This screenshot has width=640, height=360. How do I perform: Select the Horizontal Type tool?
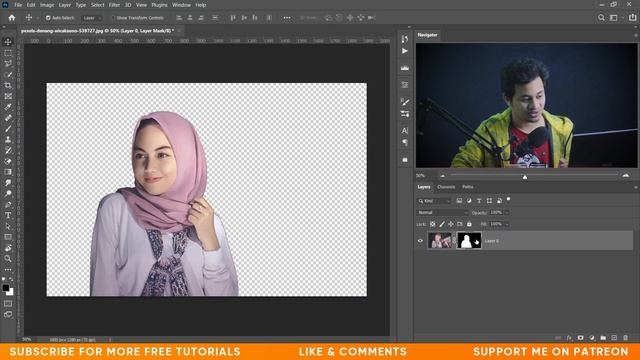8,216
